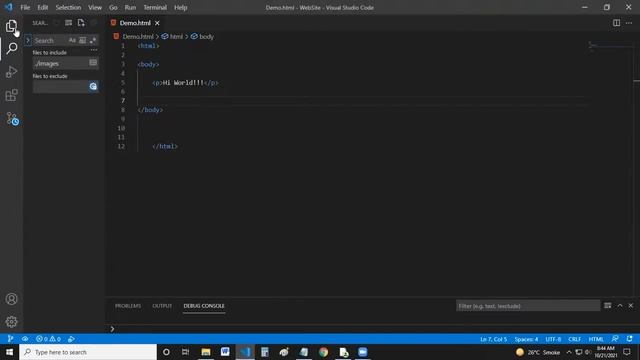Image resolution: width=640 pixels, height=360 pixels.
Task: Open the Calculator taskbar icon
Action: coord(264,352)
